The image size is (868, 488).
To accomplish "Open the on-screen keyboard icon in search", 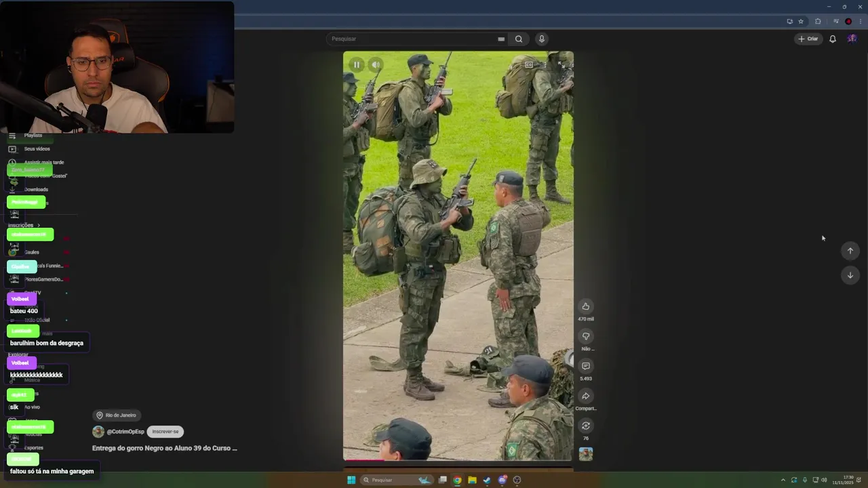I will tap(501, 39).
